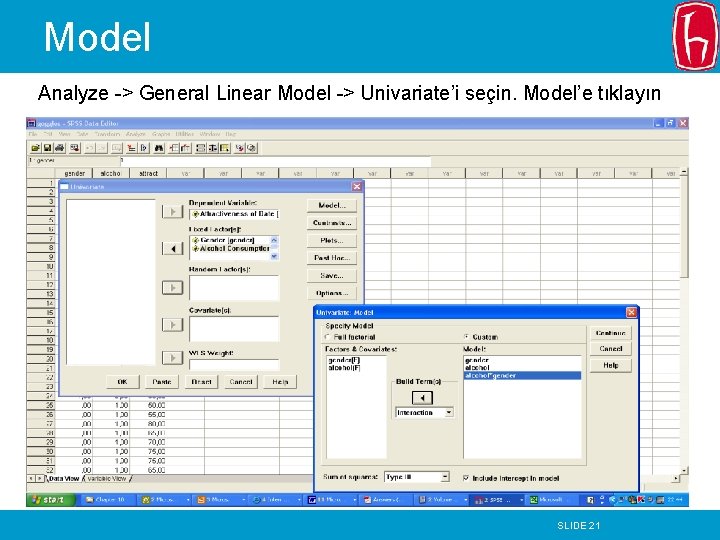Click the attract column header
The image size is (720, 540).
[x=148, y=173]
